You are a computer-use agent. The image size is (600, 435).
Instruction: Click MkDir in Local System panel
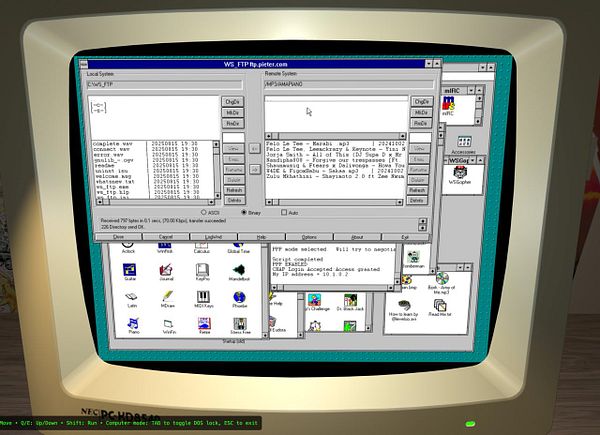(233, 113)
